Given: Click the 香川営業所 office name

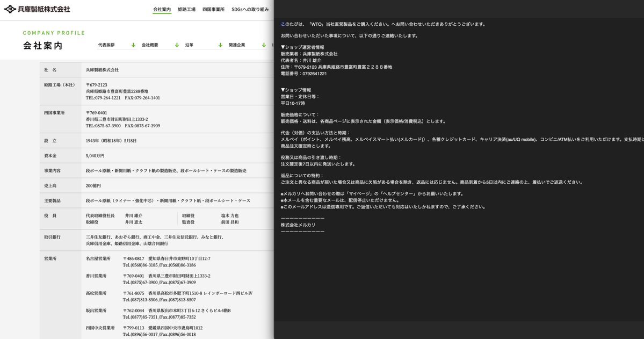Looking at the screenshot, I should (x=96, y=276).
